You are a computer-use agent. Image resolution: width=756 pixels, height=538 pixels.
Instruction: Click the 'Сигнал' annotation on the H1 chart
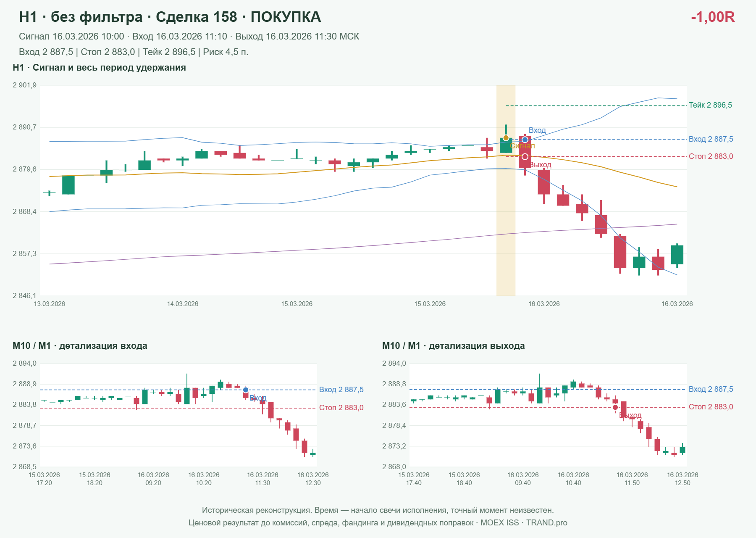[x=522, y=146]
